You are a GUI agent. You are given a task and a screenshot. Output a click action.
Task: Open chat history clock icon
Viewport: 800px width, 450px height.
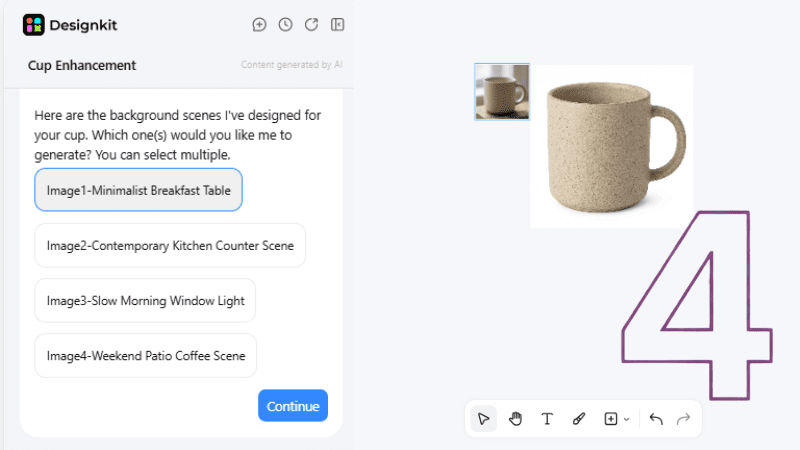pyautogui.click(x=285, y=25)
